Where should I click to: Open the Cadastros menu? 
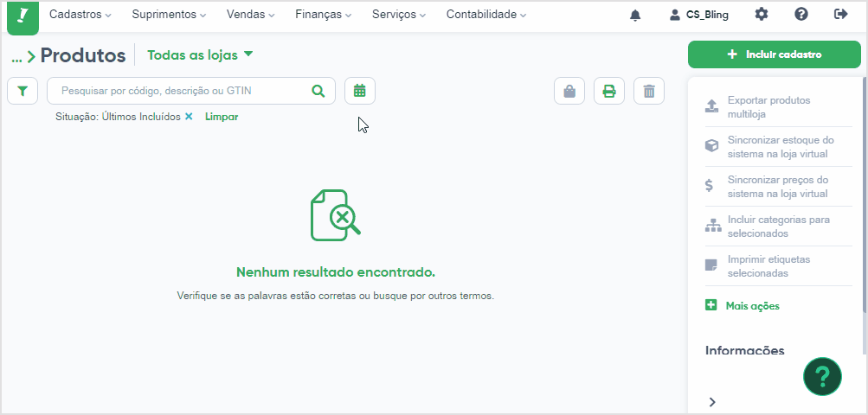pyautogui.click(x=80, y=15)
